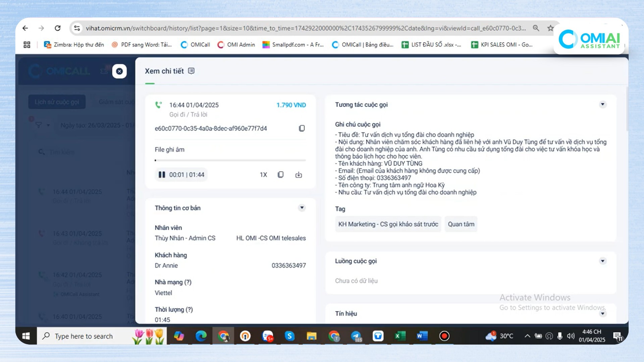Collapse Thông tin cơ bản section
644x362 pixels.
(302, 208)
